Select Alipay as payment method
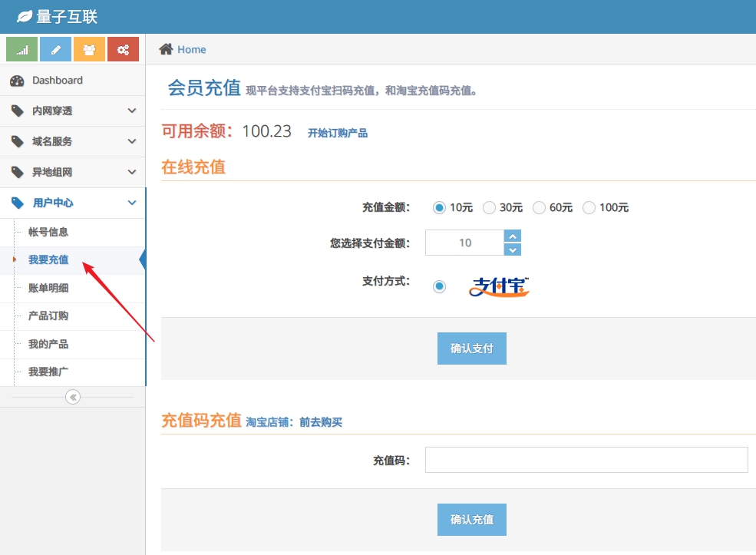The image size is (756, 555). coord(439,286)
